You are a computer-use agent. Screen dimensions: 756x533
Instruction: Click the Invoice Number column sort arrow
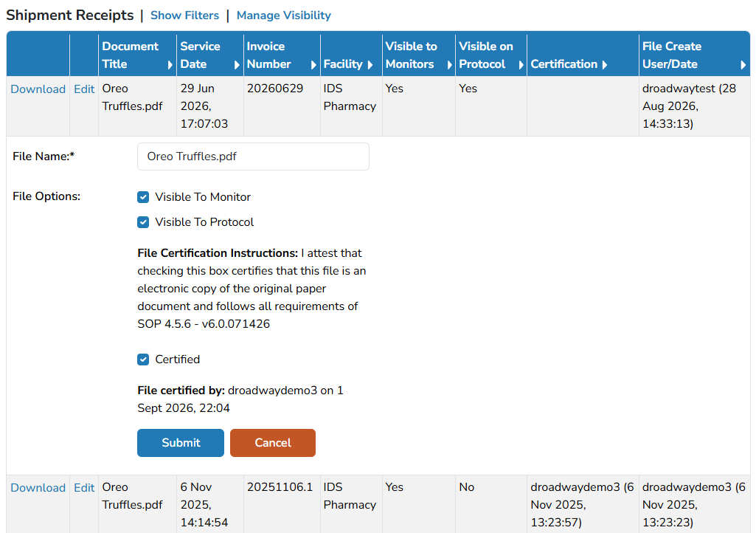pos(313,65)
